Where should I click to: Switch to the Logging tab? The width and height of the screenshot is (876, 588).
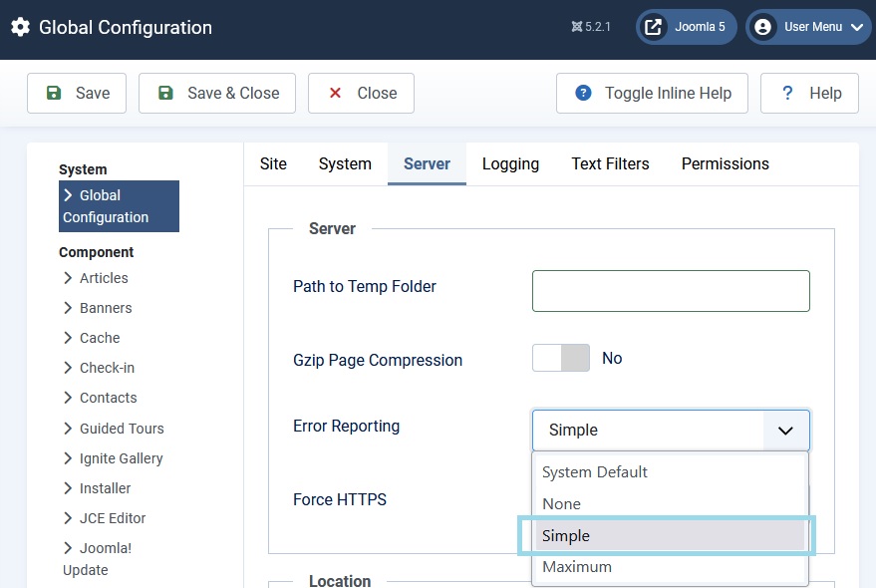coord(510,163)
